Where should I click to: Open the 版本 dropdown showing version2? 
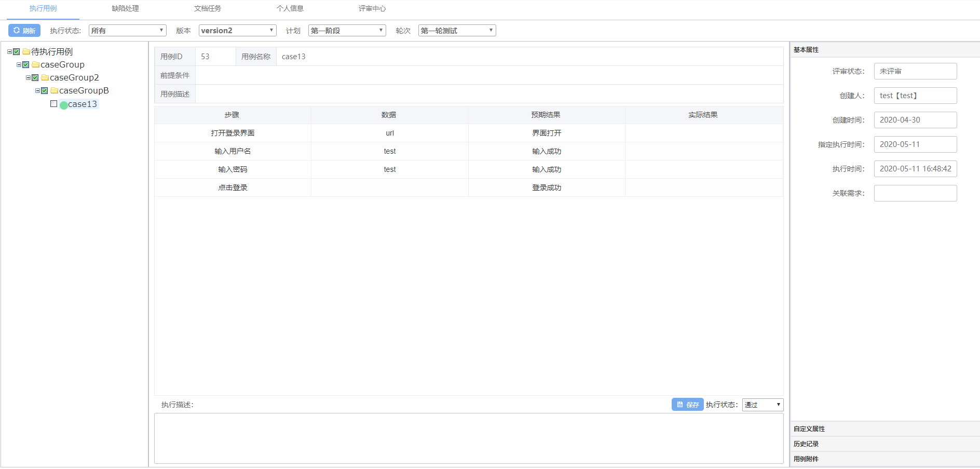tap(237, 30)
